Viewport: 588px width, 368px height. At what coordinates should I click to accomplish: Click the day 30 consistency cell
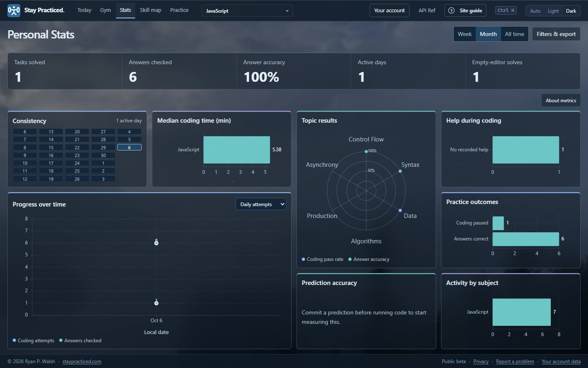103,155
